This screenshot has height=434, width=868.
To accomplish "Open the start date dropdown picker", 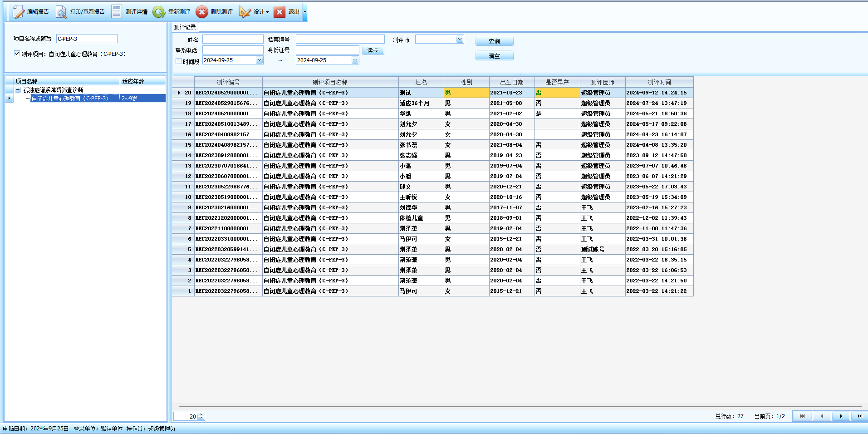I will (259, 60).
